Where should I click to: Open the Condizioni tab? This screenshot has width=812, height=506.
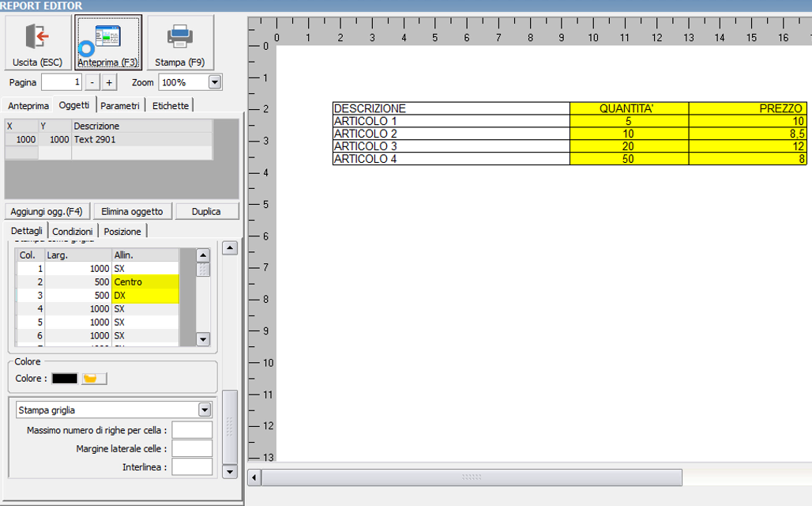(x=73, y=231)
